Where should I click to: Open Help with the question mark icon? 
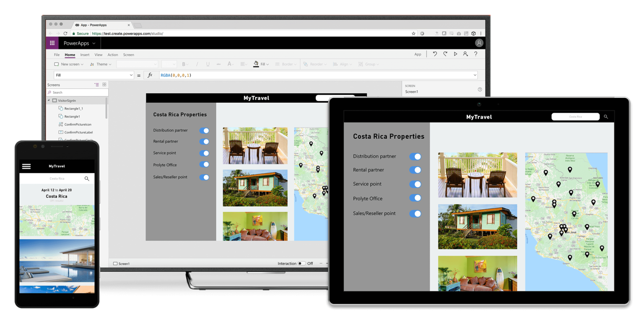[476, 54]
